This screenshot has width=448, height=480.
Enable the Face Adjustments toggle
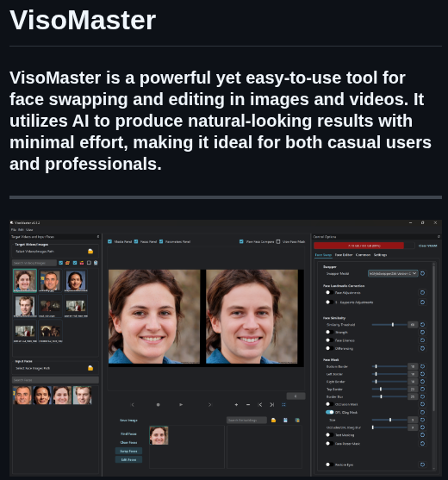pyautogui.click(x=329, y=293)
